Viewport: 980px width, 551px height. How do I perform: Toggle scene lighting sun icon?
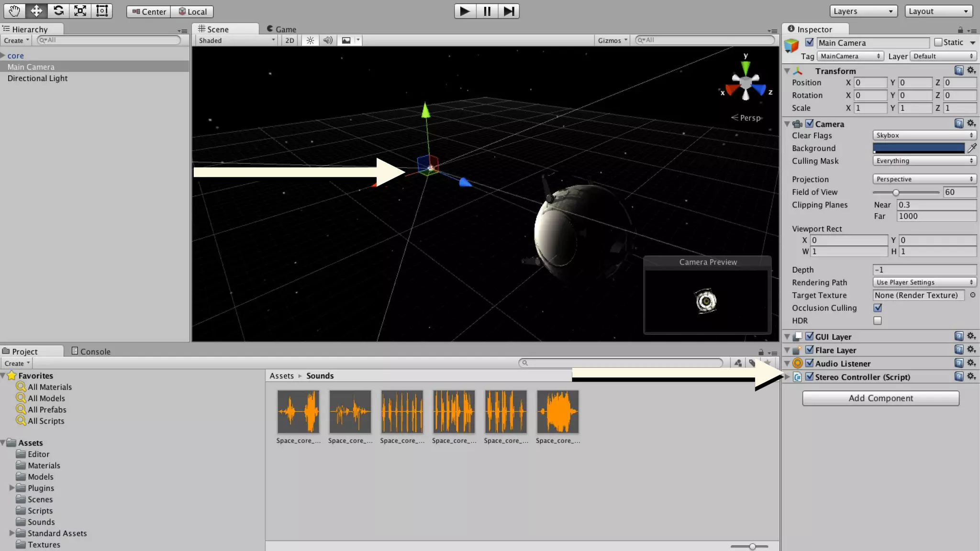click(310, 40)
